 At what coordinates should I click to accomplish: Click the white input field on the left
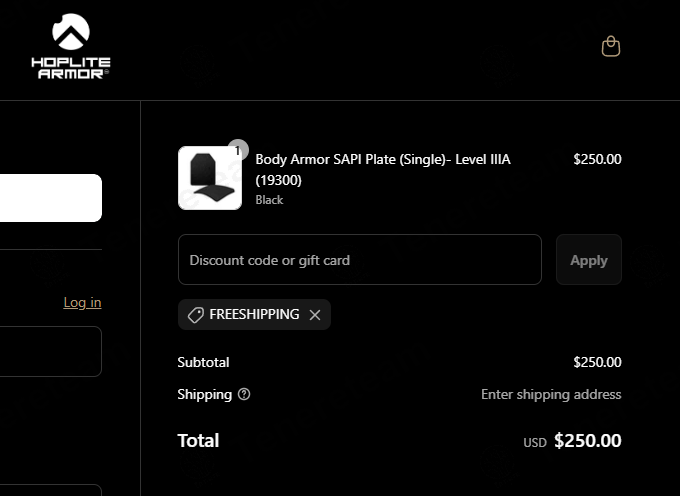pyautogui.click(x=50, y=198)
